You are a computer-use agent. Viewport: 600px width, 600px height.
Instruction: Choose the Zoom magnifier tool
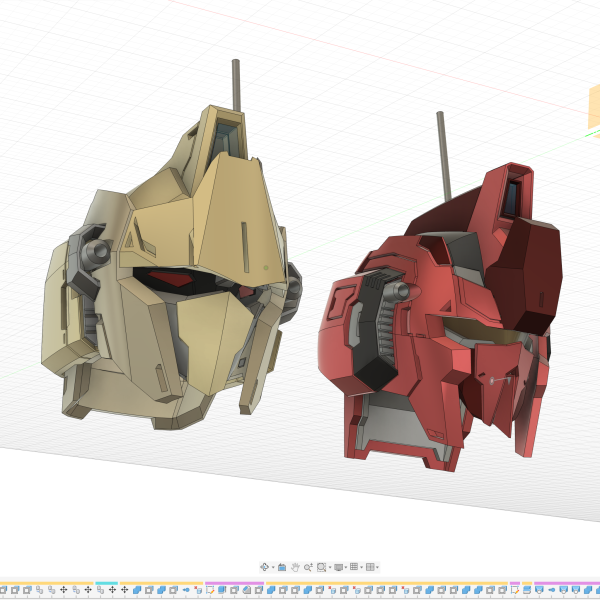(x=308, y=567)
